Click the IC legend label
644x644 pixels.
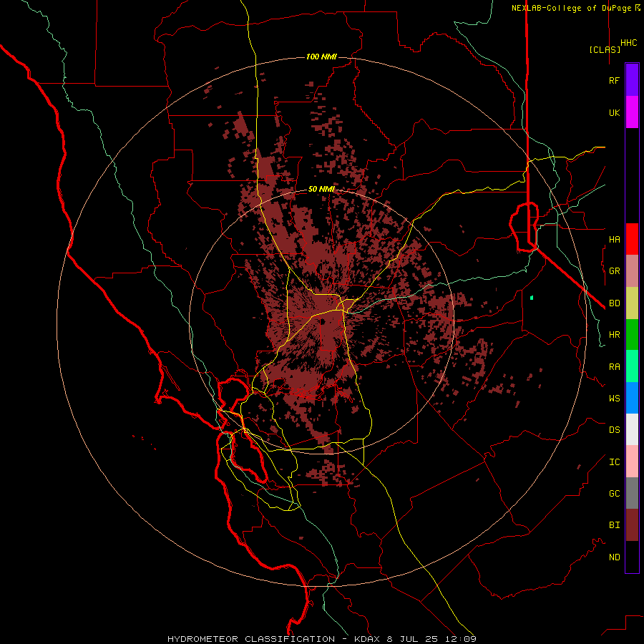[x=614, y=462]
